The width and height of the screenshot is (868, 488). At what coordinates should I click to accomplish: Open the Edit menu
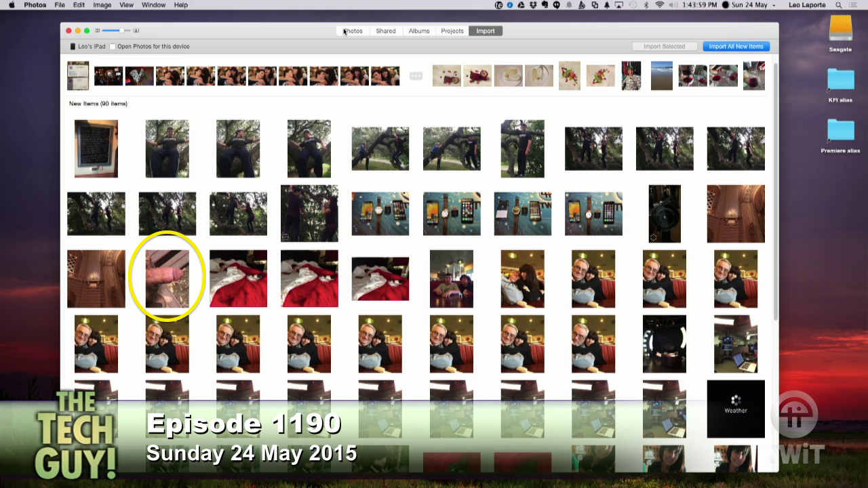(79, 5)
